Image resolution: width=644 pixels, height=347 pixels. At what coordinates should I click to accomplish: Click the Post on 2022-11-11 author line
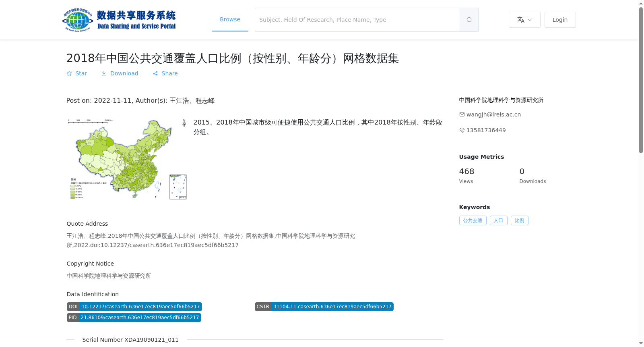pos(140,101)
